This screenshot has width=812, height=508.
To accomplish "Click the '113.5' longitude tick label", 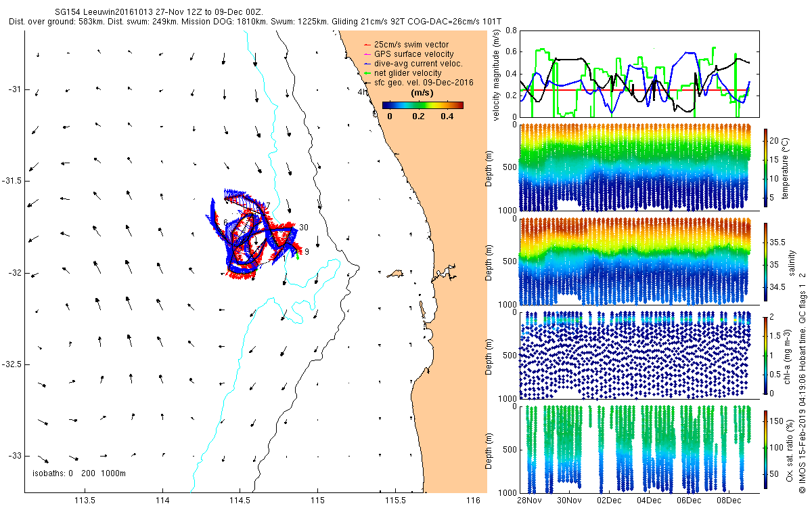I will click(x=85, y=500).
